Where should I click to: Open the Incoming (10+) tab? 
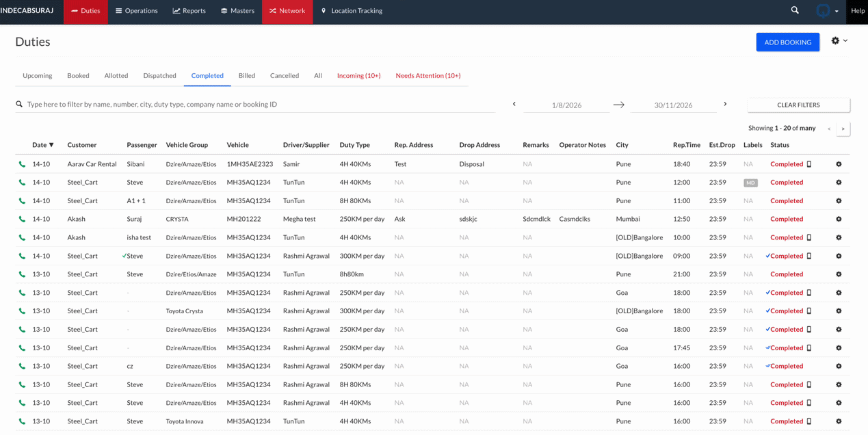coord(359,75)
